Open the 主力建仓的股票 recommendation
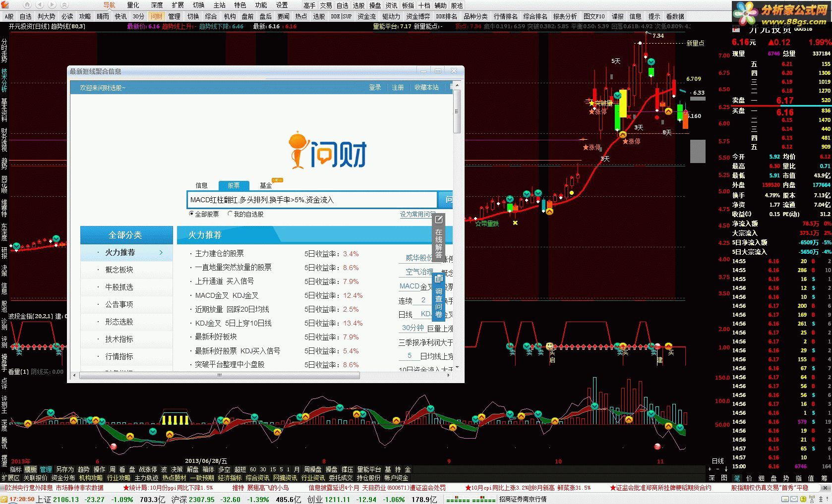 pos(219,253)
